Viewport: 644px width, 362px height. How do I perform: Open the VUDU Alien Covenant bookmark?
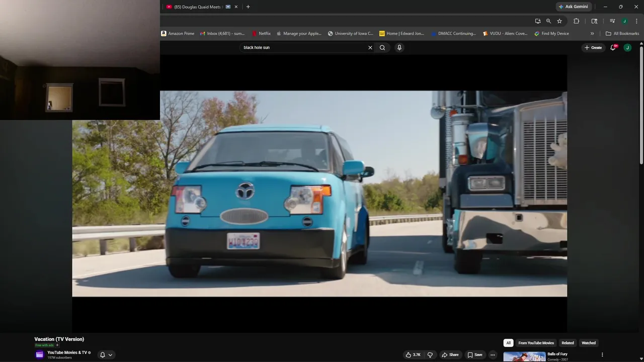pyautogui.click(x=505, y=34)
